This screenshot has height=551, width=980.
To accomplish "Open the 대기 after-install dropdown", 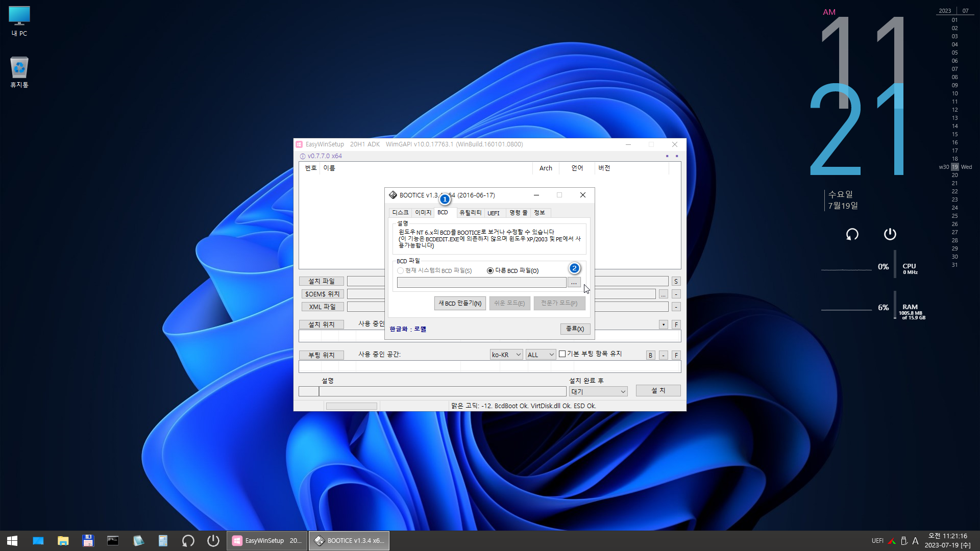I will tap(598, 391).
